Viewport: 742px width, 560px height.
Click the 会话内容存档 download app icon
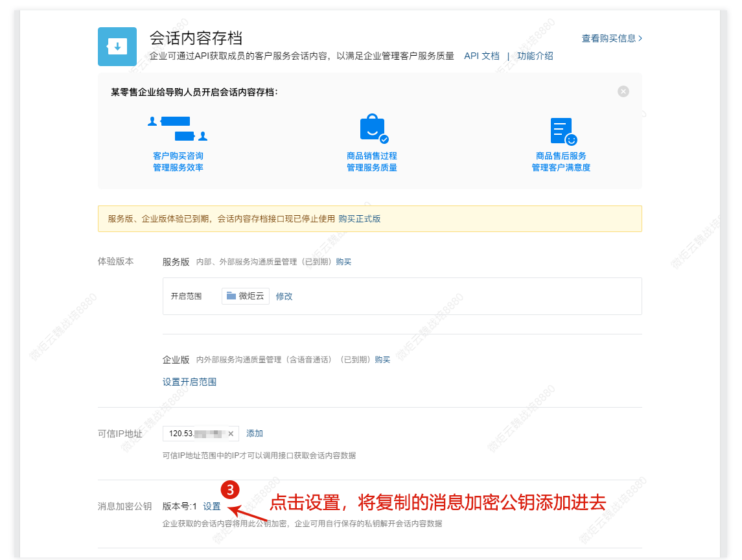[117, 47]
